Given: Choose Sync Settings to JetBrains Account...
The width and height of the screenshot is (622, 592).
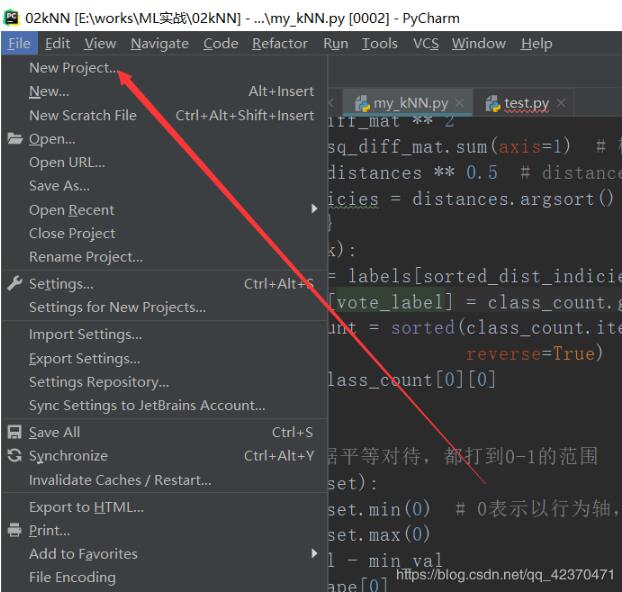Looking at the screenshot, I should pyautogui.click(x=164, y=405).
